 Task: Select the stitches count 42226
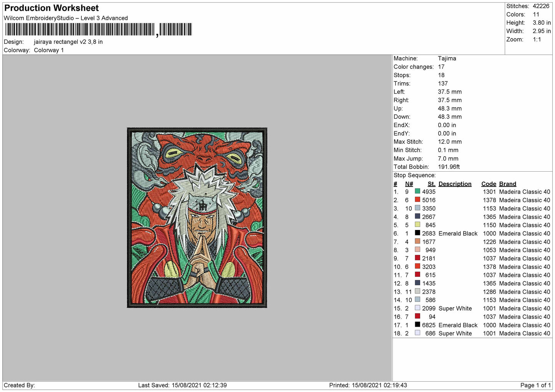[x=541, y=6]
